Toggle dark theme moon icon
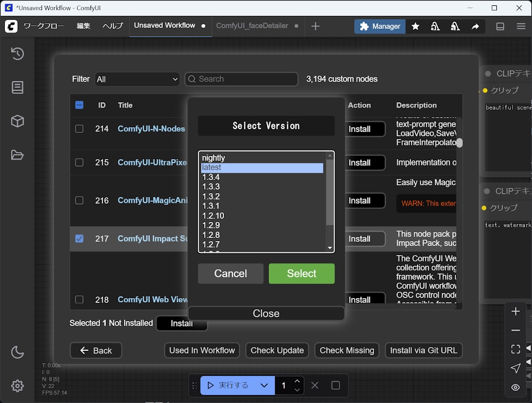The image size is (532, 403). pyautogui.click(x=18, y=352)
